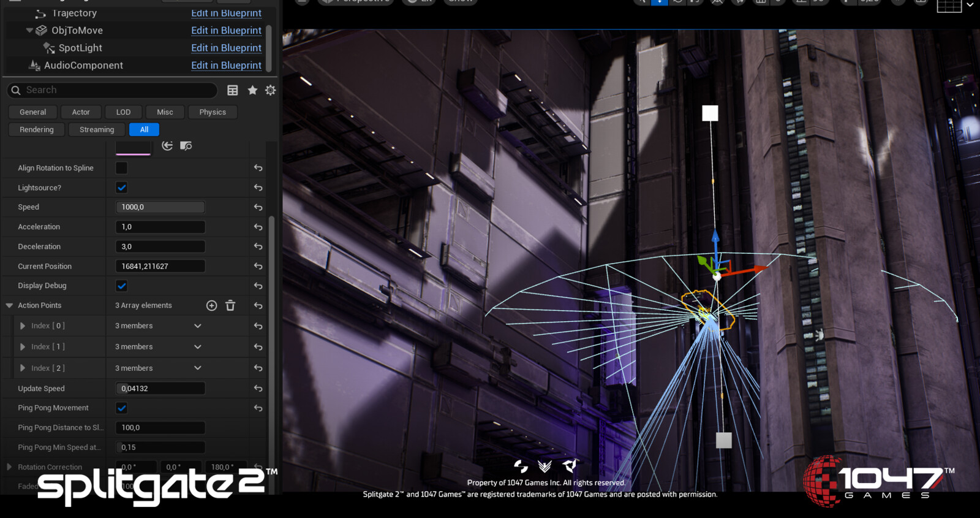
Task: Uncheck the Lightsource? checkbox
Action: click(121, 188)
